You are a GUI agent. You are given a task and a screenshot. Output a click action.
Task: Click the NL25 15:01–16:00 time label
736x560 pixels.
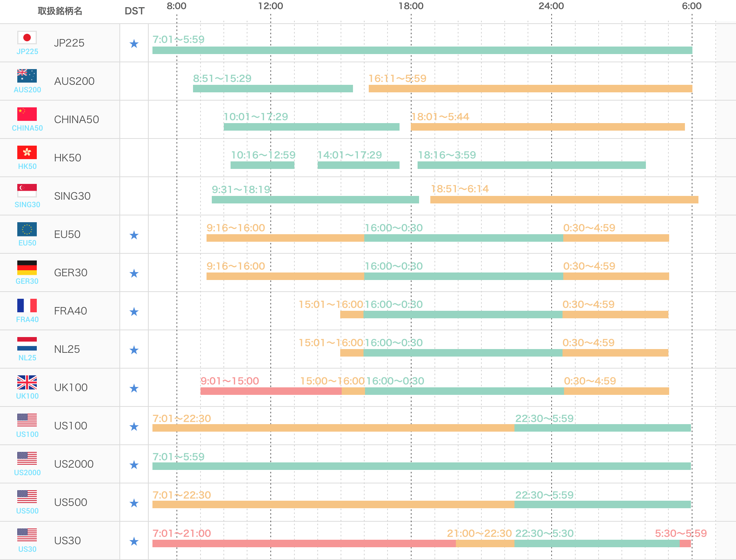(x=331, y=343)
